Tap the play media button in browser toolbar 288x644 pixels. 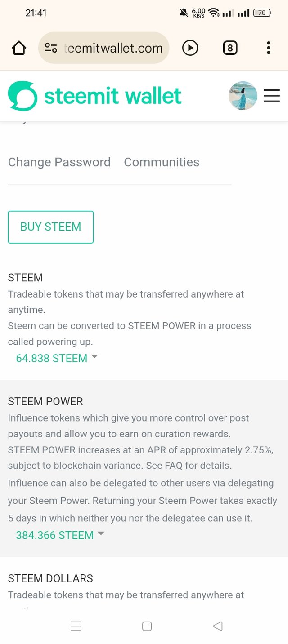pos(190,48)
